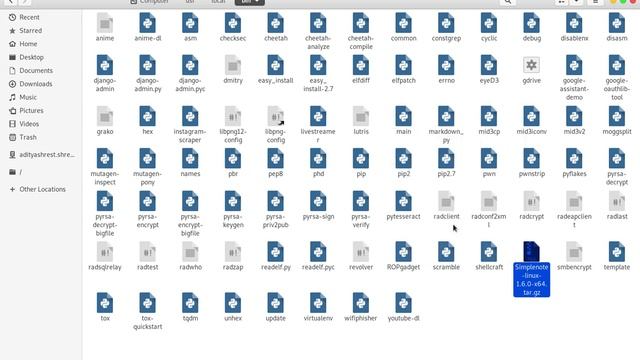This screenshot has height=360, width=640.
Task: Select the constgrep file icon
Action: click(446, 23)
